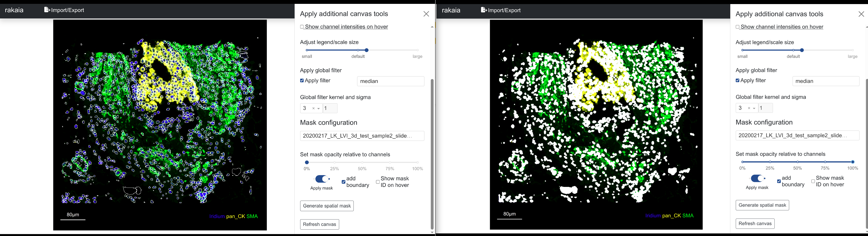Close the right canvas tools panel
Screen dimensions: 868x236
861,14
